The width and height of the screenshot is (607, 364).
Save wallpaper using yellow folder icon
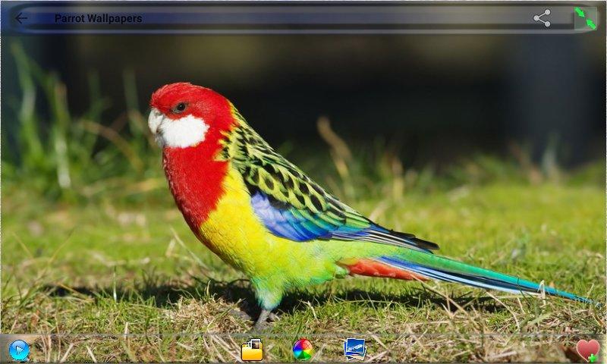coord(252,350)
